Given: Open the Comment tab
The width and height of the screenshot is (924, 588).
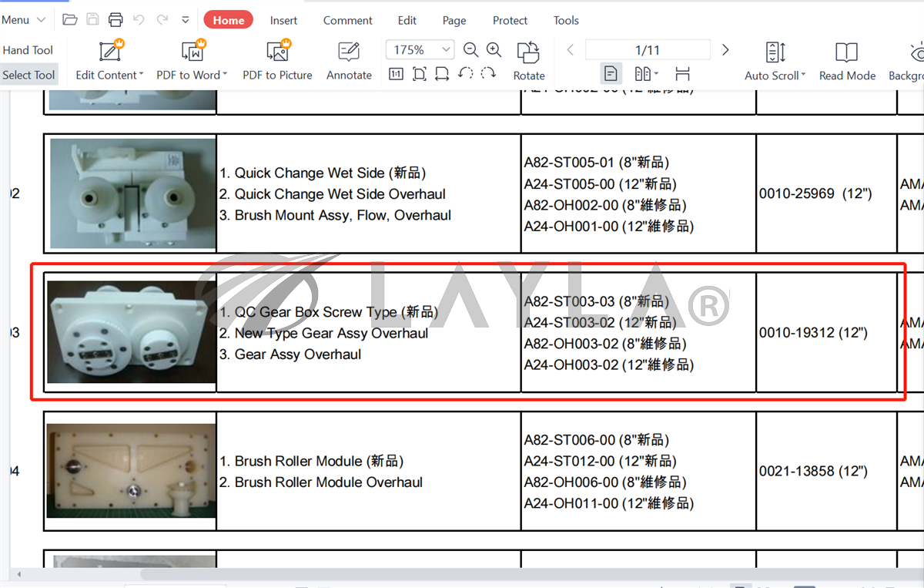Looking at the screenshot, I should tap(348, 21).
